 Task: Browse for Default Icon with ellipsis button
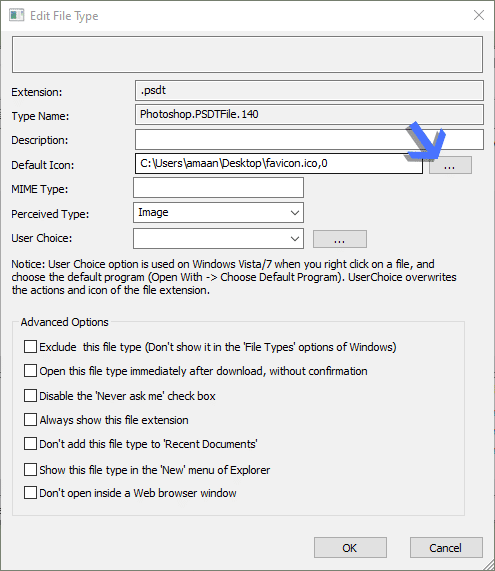tap(450, 165)
